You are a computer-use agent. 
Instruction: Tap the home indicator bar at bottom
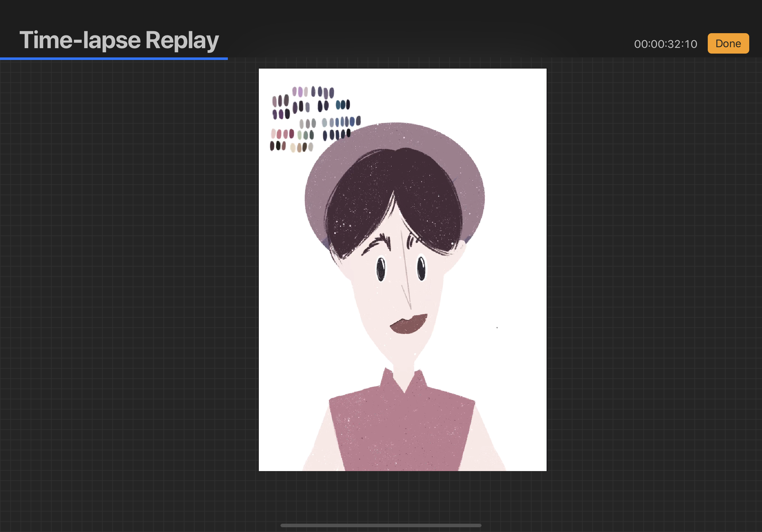381,525
